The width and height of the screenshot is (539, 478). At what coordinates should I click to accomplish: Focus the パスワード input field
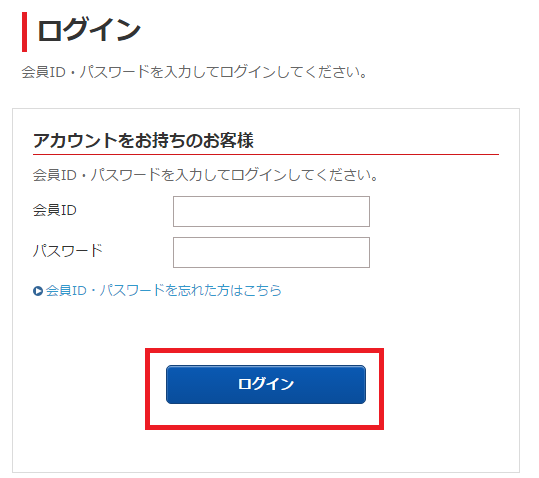click(271, 252)
